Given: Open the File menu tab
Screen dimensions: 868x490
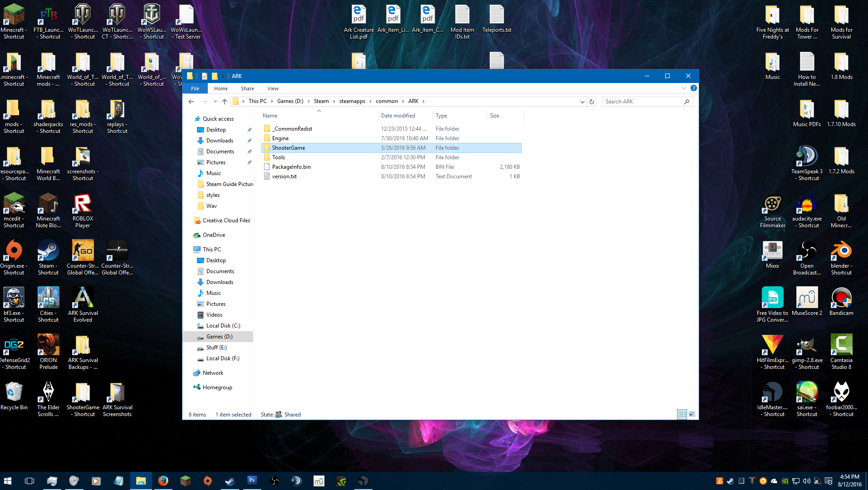Looking at the screenshot, I should click(195, 88).
